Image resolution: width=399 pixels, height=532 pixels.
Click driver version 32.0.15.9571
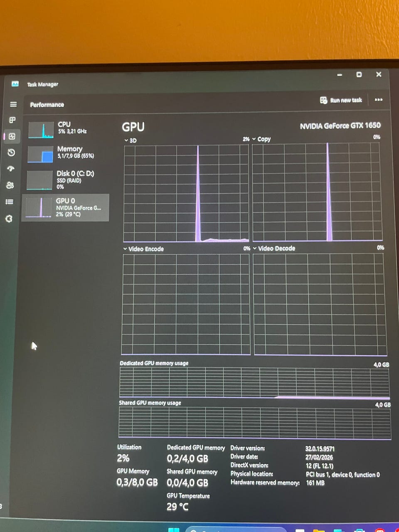click(x=320, y=449)
